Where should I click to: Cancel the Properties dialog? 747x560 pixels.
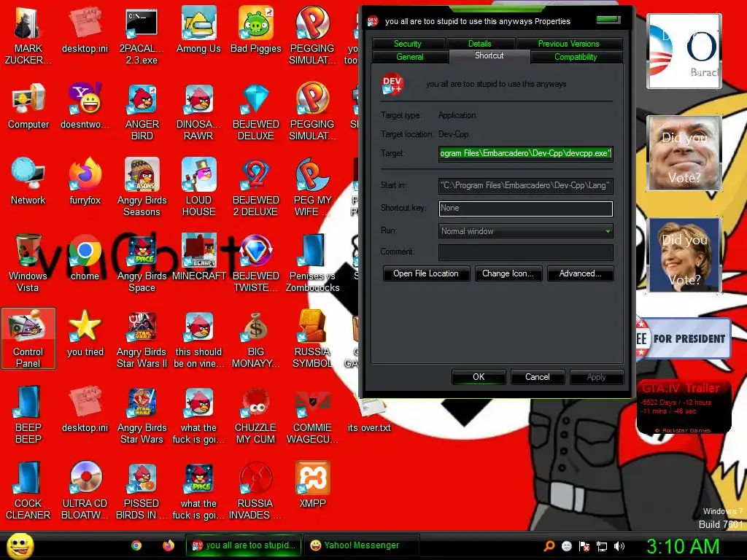538,377
